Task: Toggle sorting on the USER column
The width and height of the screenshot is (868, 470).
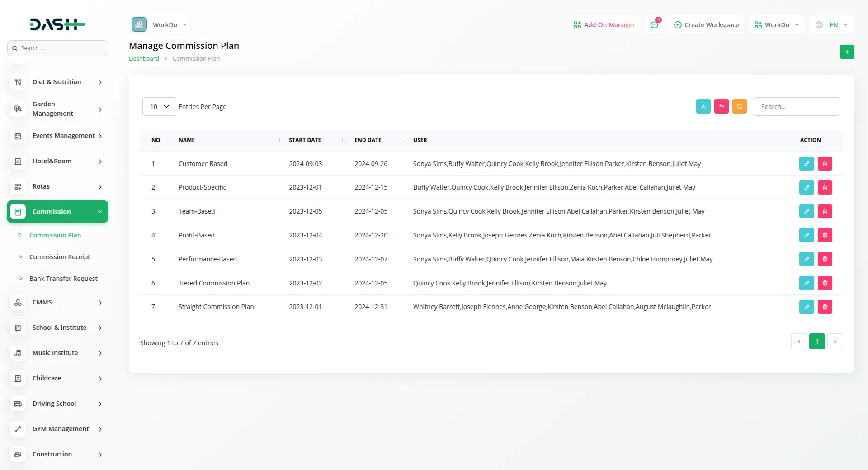Action: 789,140
